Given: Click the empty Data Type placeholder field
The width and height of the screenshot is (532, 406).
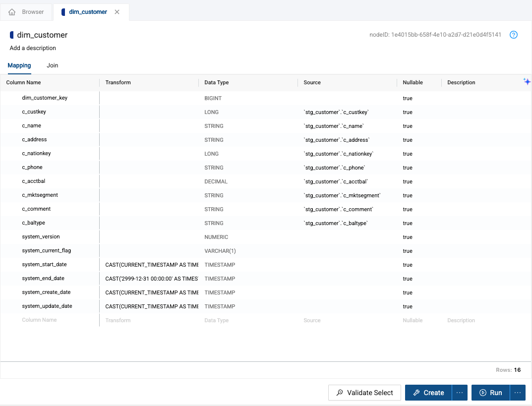Looking at the screenshot, I should click(217, 321).
